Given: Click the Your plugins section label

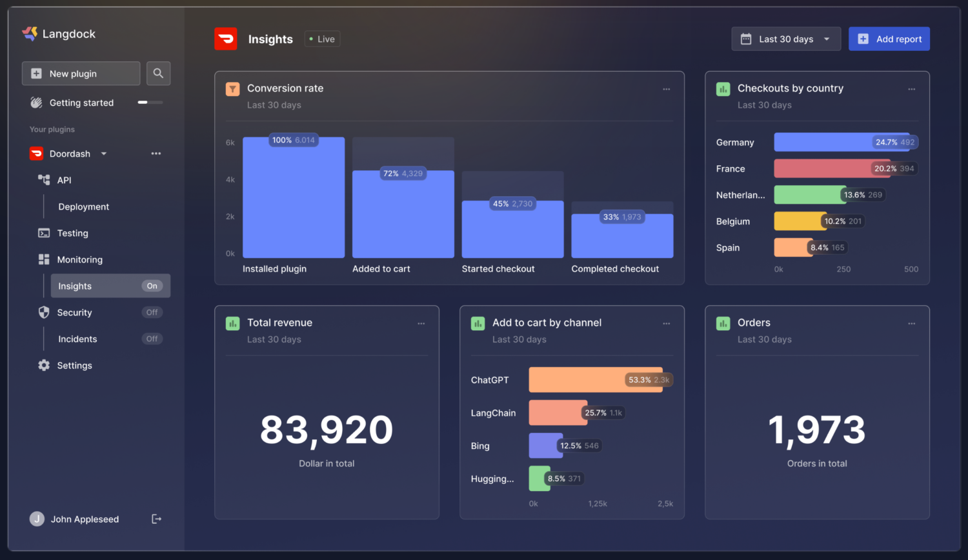Looking at the screenshot, I should [52, 129].
